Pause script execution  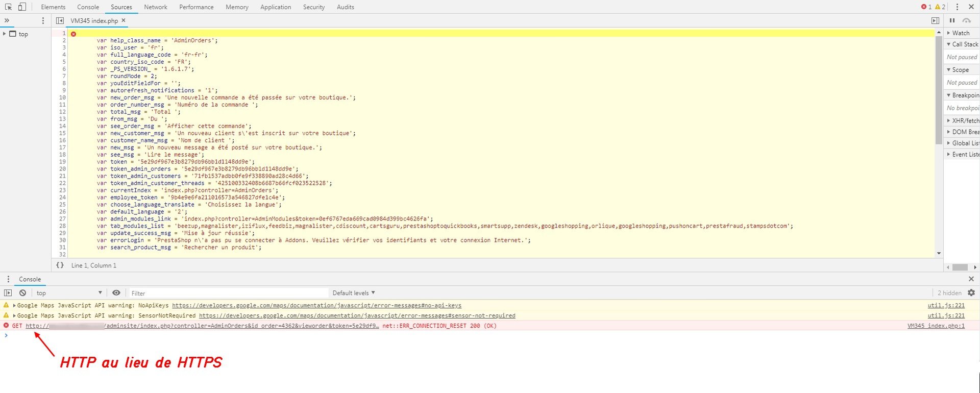pos(952,20)
